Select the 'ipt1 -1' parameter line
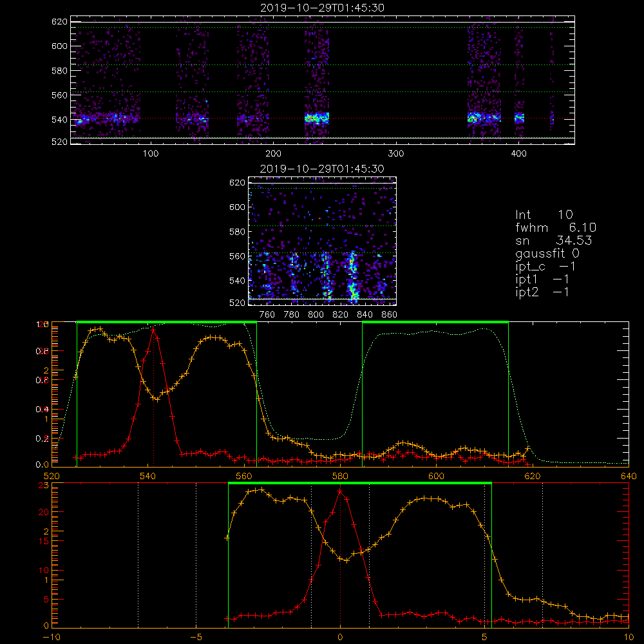This screenshot has width=644, height=644. (542, 279)
